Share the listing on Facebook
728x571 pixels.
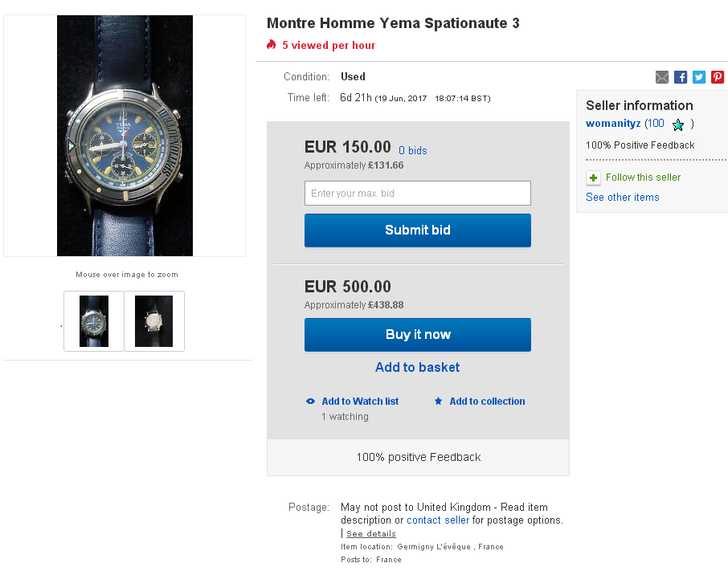tap(681, 77)
